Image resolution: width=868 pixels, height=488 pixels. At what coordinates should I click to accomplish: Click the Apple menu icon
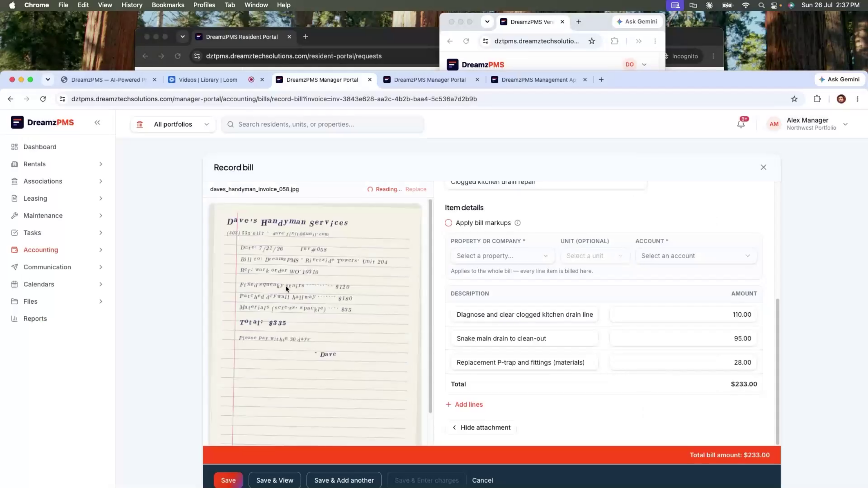[12, 5]
